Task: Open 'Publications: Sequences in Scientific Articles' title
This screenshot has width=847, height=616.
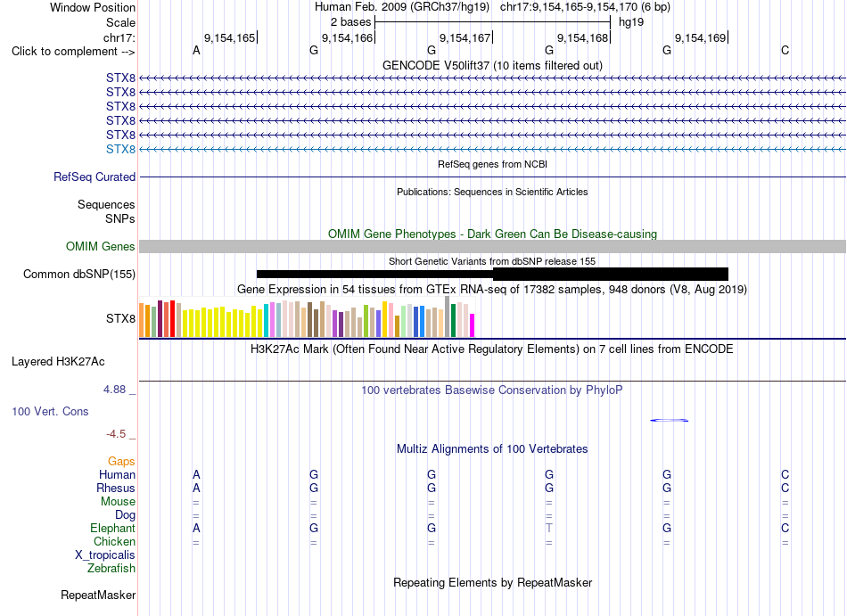Action: tap(492, 192)
